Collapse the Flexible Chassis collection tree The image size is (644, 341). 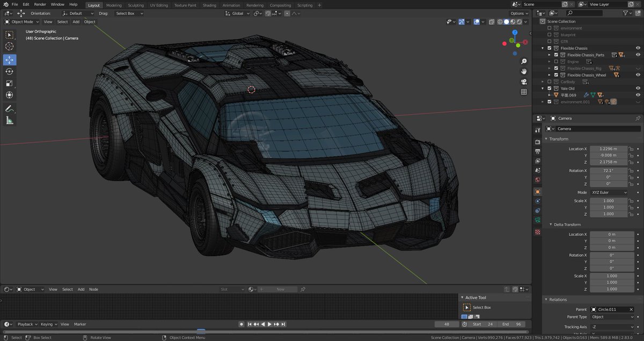click(x=543, y=48)
